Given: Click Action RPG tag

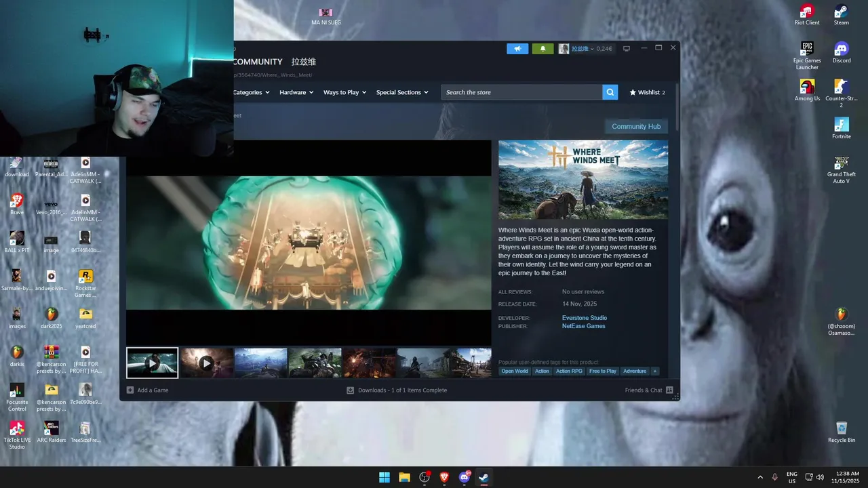Looking at the screenshot, I should [x=569, y=371].
